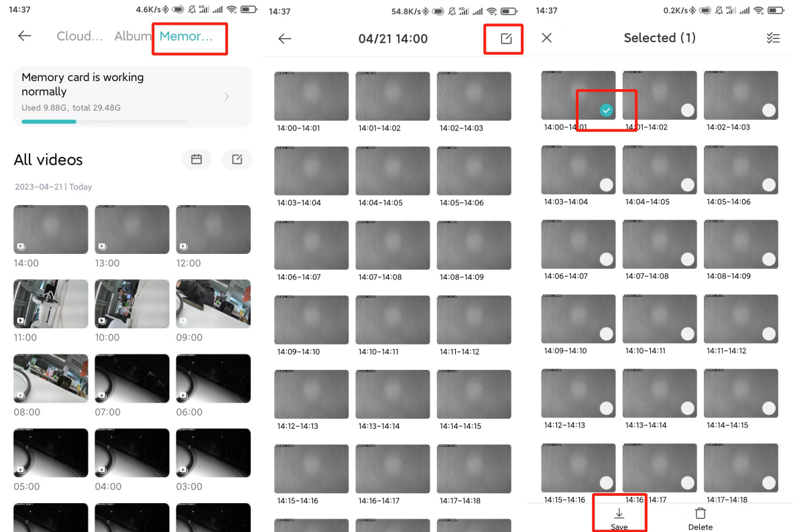793x532 pixels.
Task: Click the memory card storage usage bar
Action: tap(104, 121)
